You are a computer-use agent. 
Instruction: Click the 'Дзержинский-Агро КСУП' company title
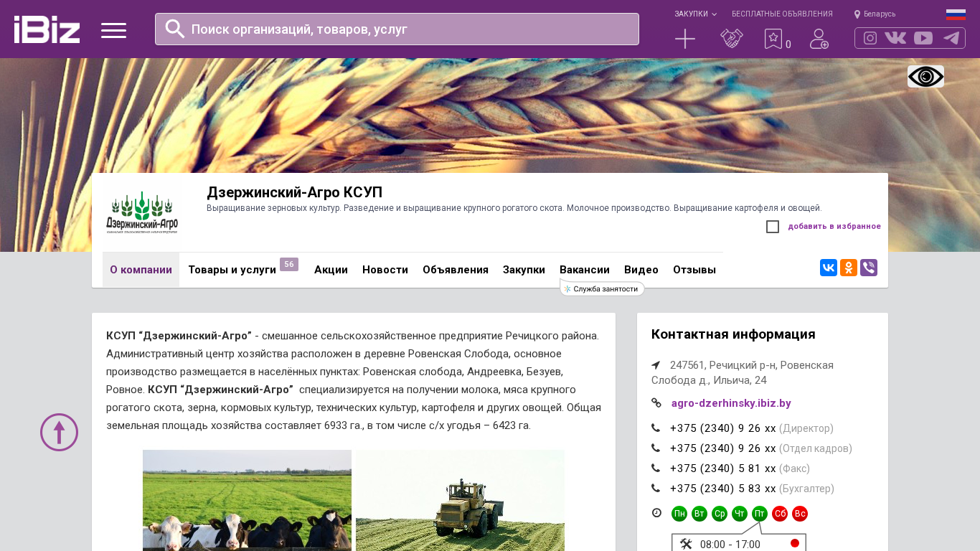[294, 192]
